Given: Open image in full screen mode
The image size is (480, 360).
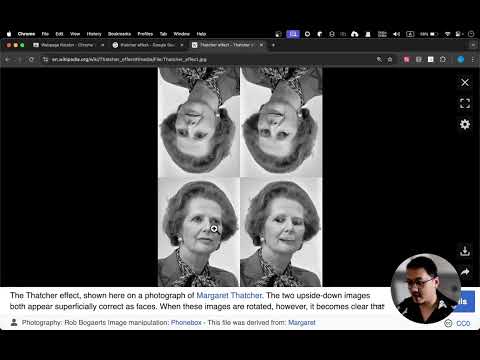Looking at the screenshot, I should coord(465,103).
